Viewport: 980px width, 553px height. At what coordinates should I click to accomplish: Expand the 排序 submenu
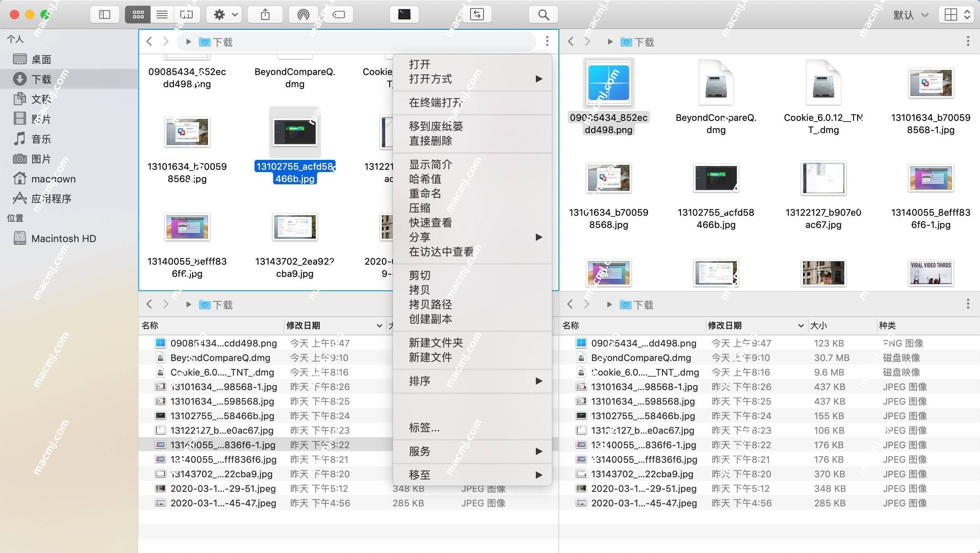(x=472, y=381)
